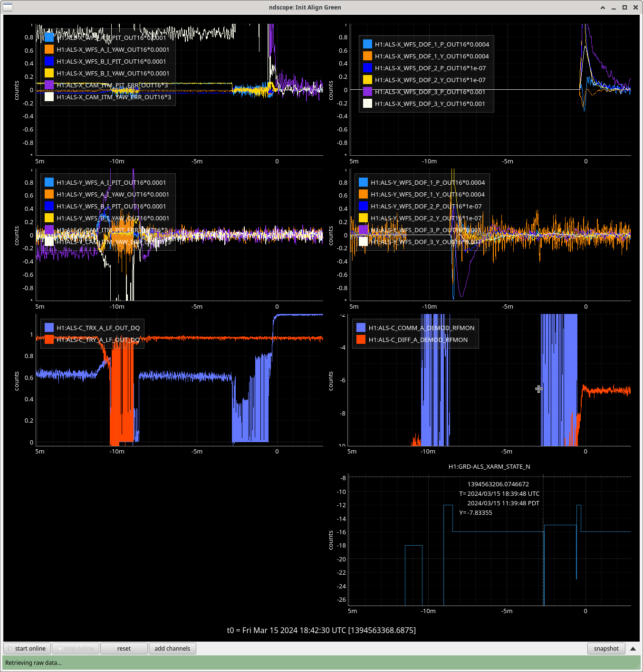This screenshot has height=672, width=643.
Task: Click the ALS-X_WFS_DOF_3_P purple legend icon
Action: coord(367,92)
